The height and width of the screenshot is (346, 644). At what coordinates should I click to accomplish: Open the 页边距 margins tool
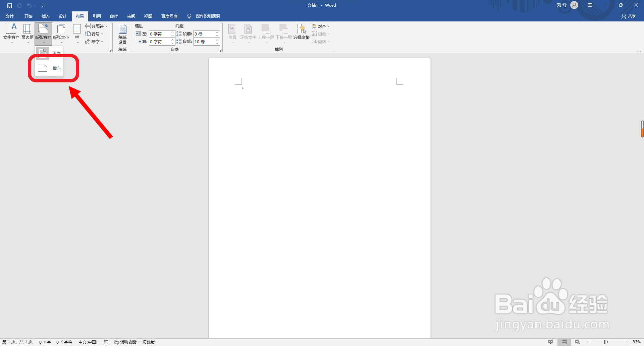[28, 33]
